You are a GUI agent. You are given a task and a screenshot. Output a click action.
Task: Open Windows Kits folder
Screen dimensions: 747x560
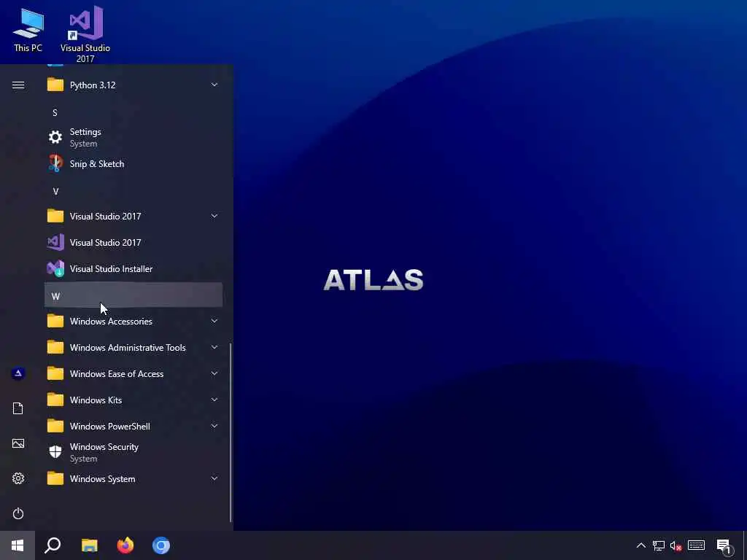[x=133, y=400]
